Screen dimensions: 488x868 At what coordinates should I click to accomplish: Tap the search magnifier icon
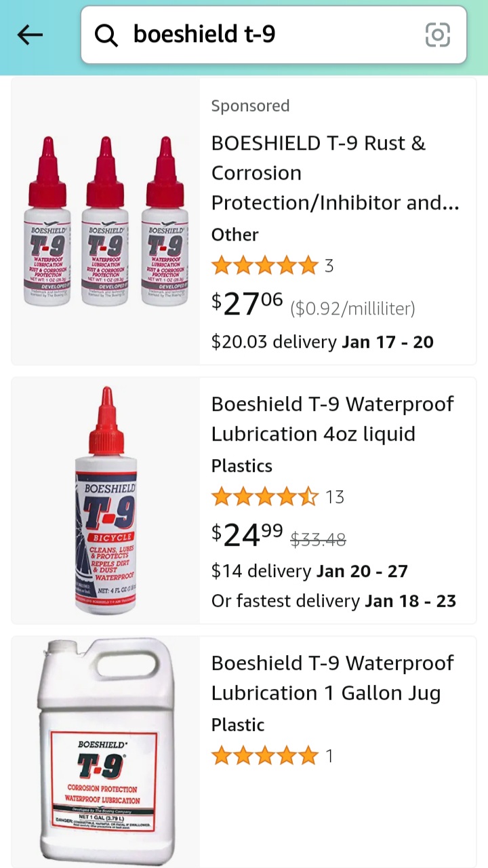(106, 35)
